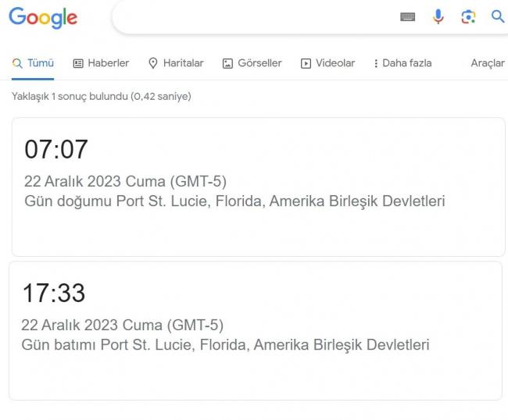This screenshot has height=420, width=508.
Task: Start voice search with microphone icon
Action: (438, 16)
